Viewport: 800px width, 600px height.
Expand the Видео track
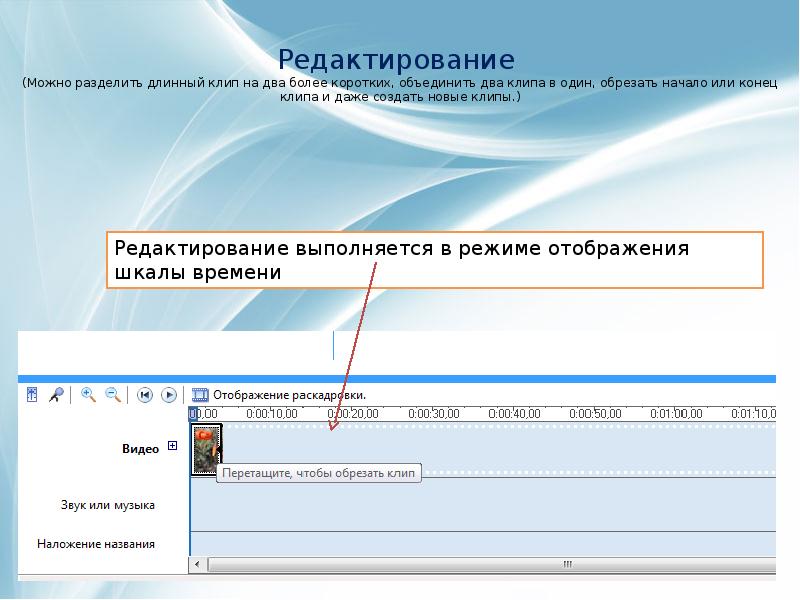[x=173, y=447]
